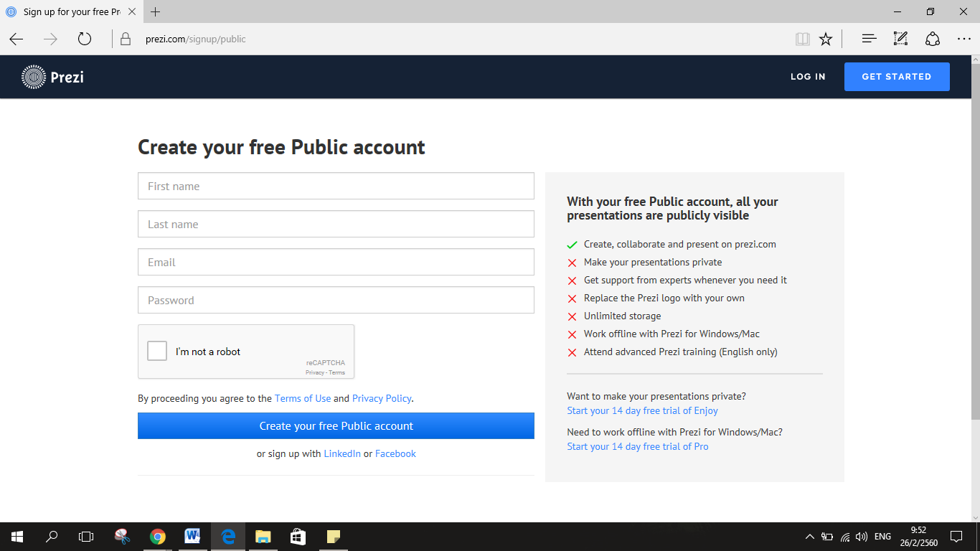The height and width of the screenshot is (551, 980).
Task: Check the I'm not a robot box
Action: pos(157,351)
